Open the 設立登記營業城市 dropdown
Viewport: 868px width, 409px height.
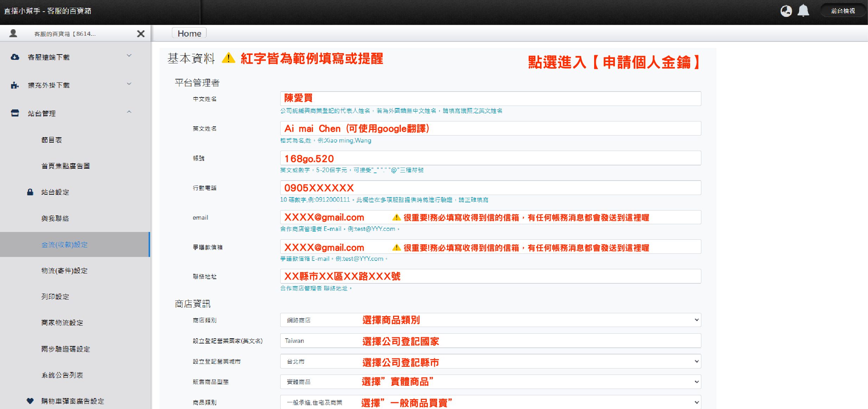(x=490, y=361)
